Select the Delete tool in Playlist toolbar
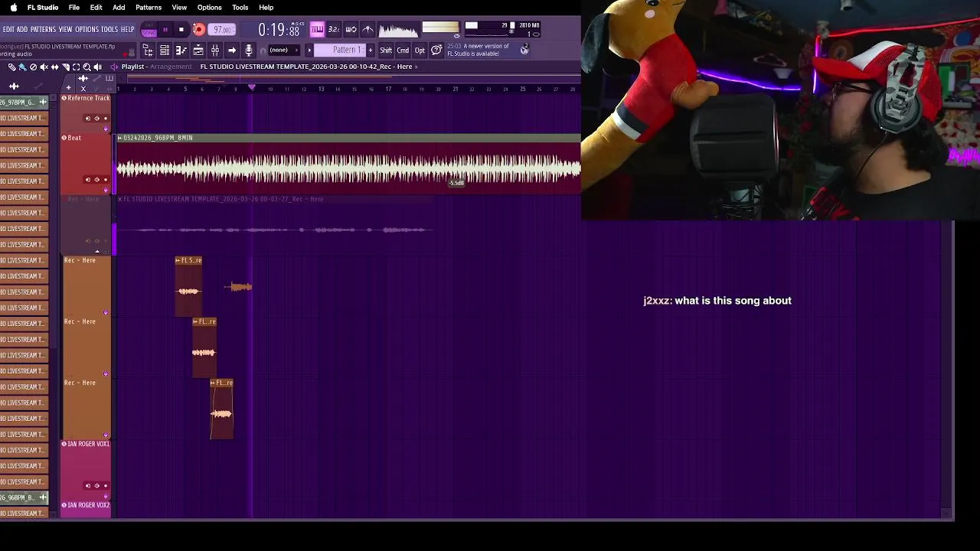The image size is (980, 551). point(34,67)
